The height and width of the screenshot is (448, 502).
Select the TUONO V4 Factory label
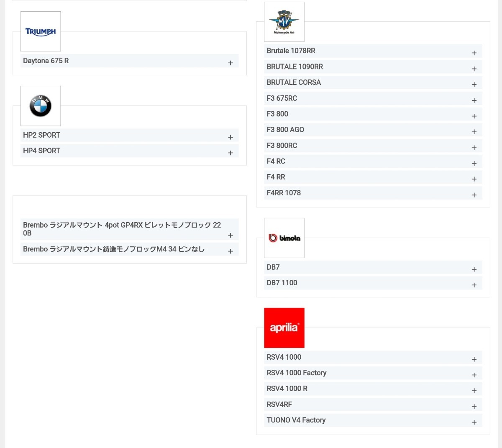[296, 420]
